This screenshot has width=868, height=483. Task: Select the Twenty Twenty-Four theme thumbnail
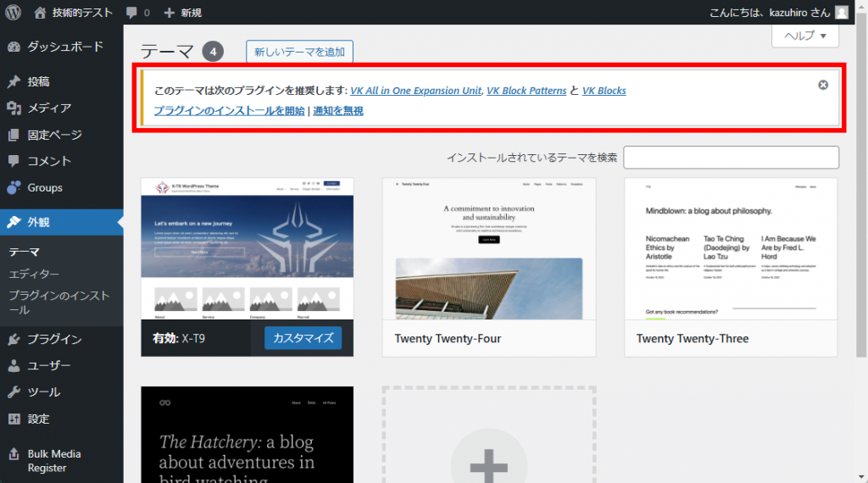489,248
